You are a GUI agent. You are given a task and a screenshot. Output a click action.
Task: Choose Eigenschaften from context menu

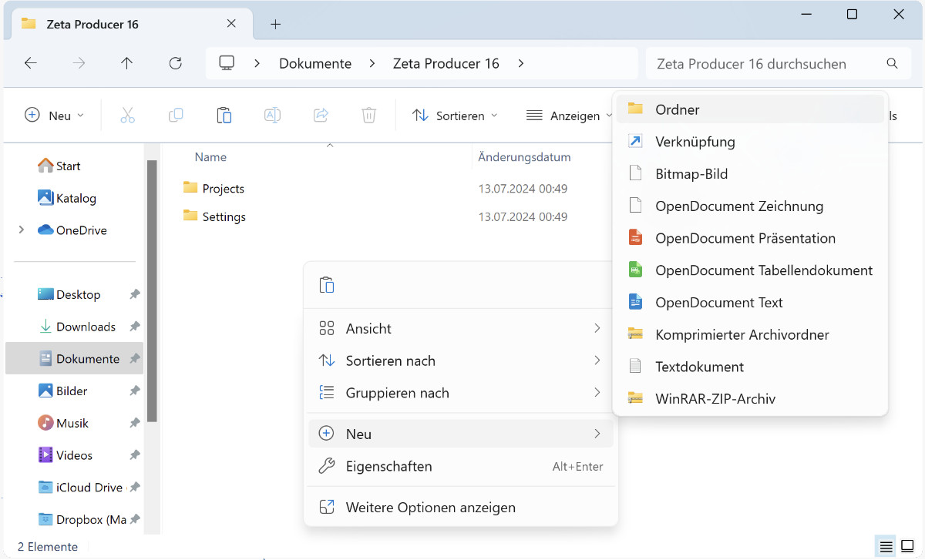tap(461, 466)
